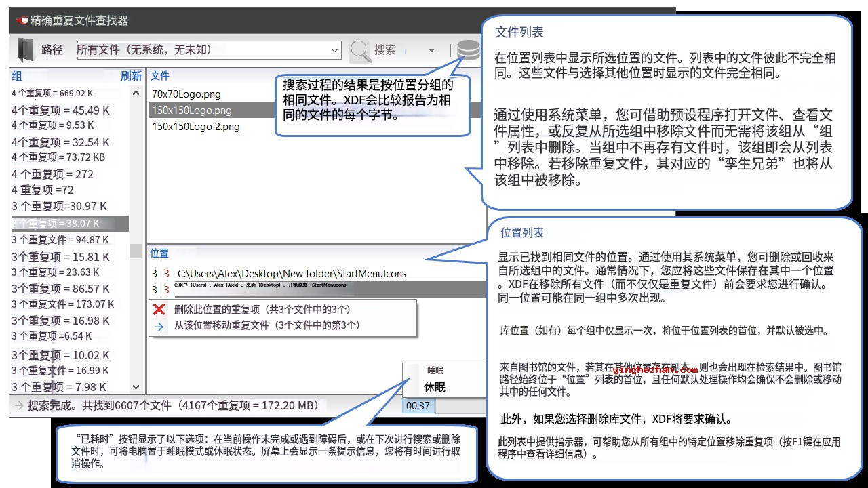
Task: Select the 150x150Logo 2.png file
Action: pyautogui.click(x=196, y=127)
